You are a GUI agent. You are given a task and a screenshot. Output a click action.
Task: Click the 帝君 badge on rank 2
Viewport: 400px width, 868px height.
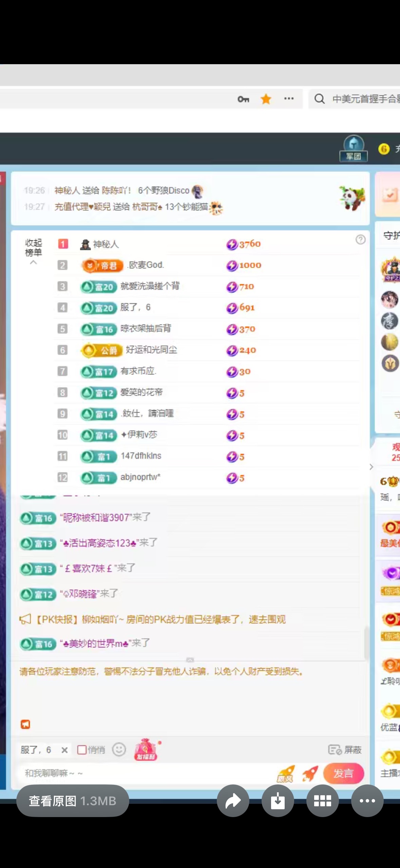[x=102, y=265]
